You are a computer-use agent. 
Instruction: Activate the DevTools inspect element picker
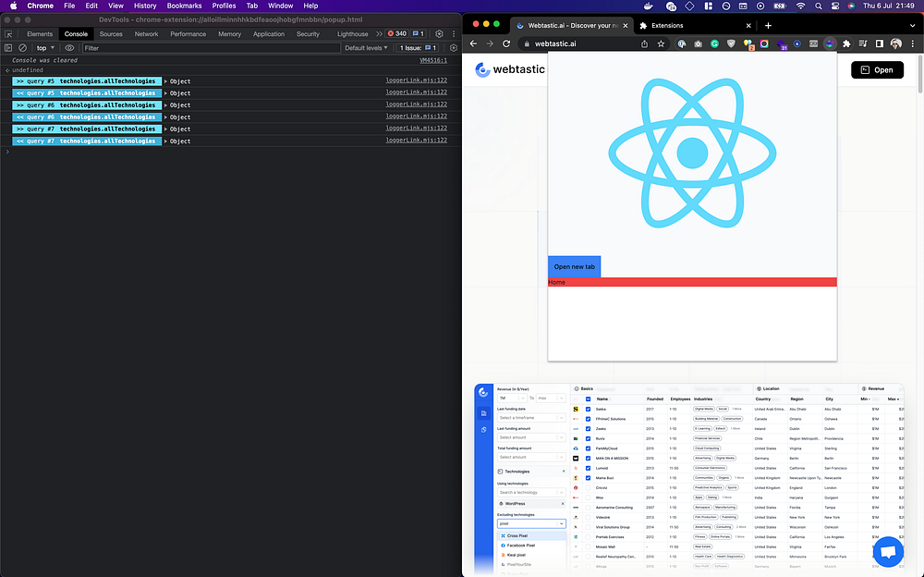pos(8,34)
